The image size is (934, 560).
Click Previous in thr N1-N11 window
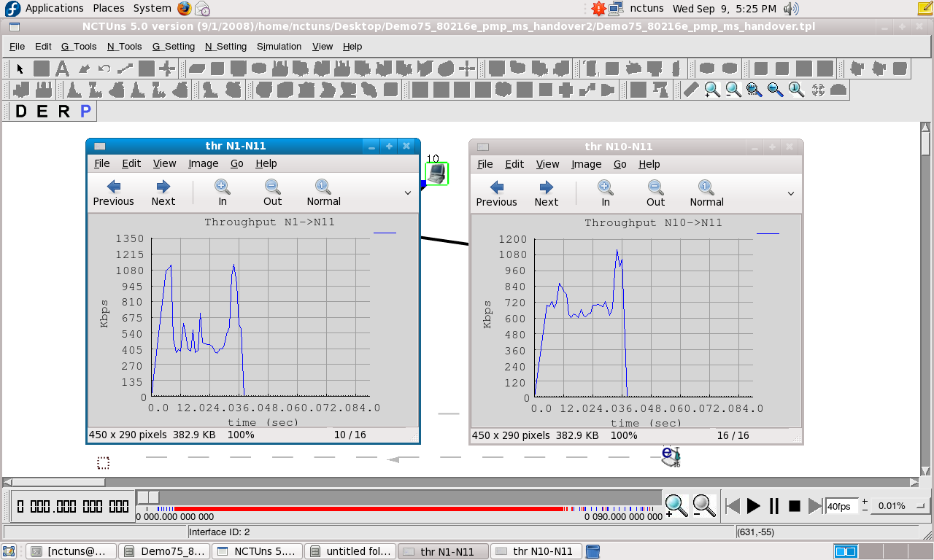[113, 193]
